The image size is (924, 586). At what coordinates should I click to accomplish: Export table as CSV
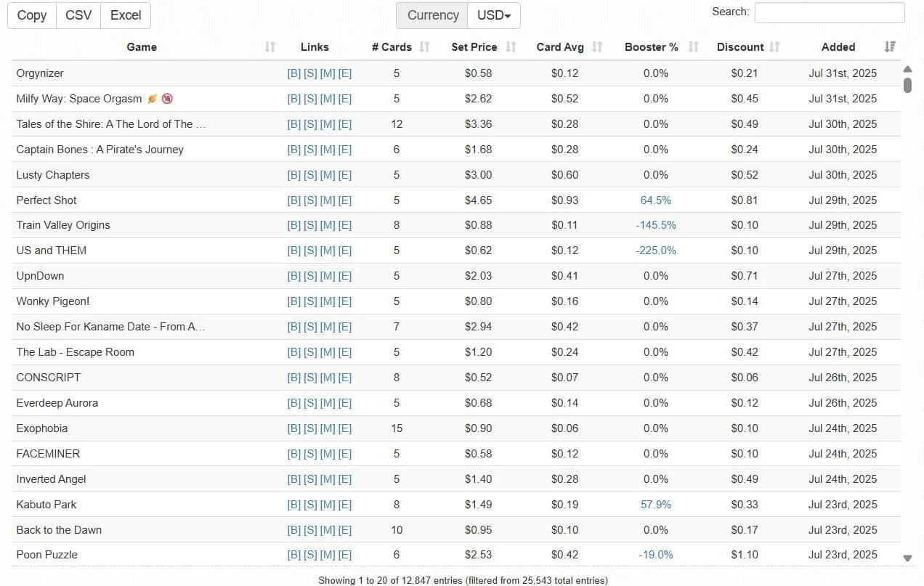pos(78,15)
